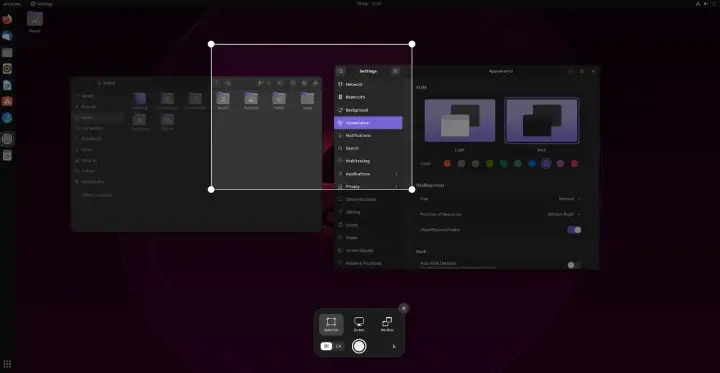Open search in the Settings window
The image size is (720, 373).
click(x=341, y=71)
